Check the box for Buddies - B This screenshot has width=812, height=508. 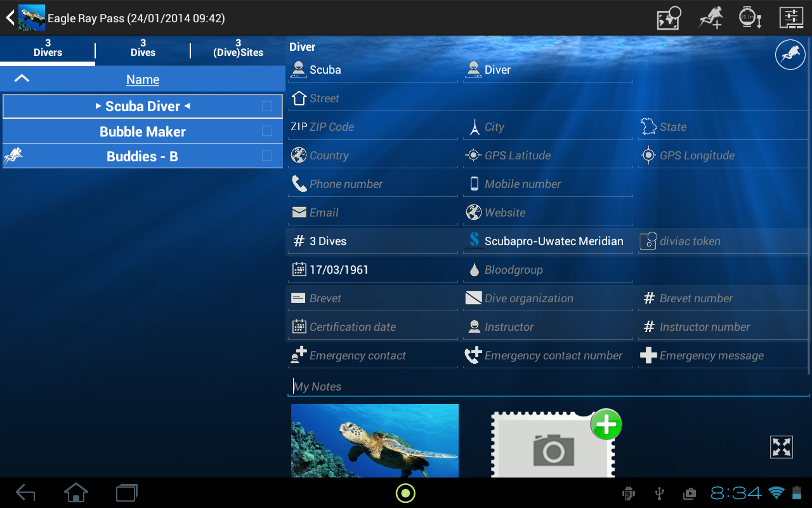click(x=267, y=156)
